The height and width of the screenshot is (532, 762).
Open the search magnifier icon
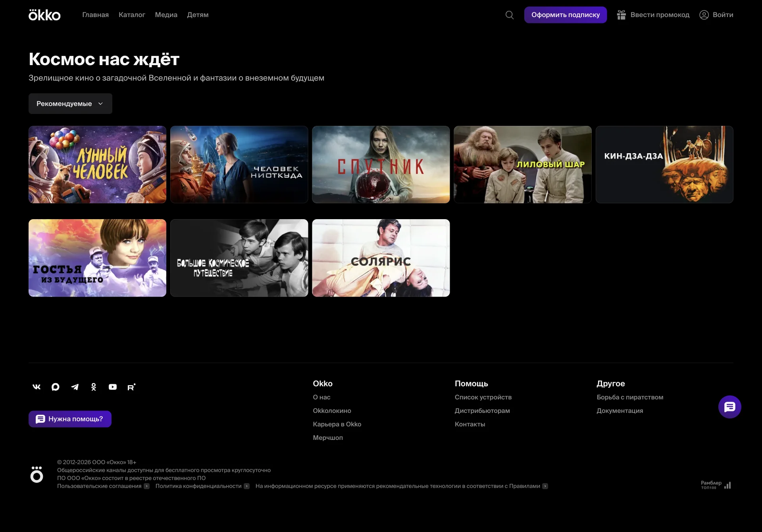(510, 15)
